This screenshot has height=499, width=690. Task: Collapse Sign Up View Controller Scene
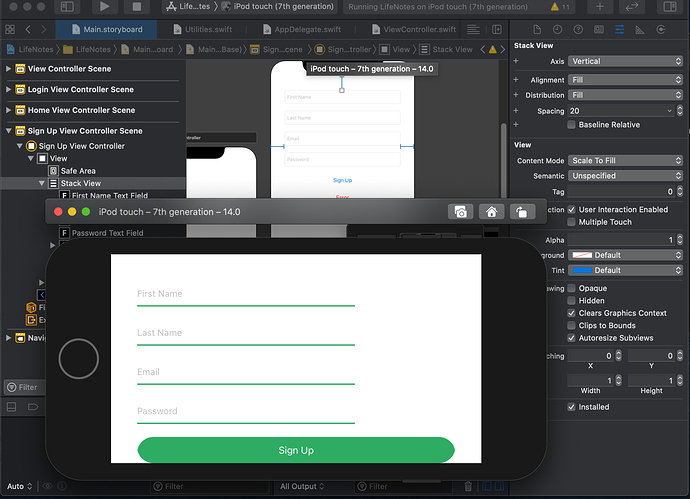click(x=8, y=131)
